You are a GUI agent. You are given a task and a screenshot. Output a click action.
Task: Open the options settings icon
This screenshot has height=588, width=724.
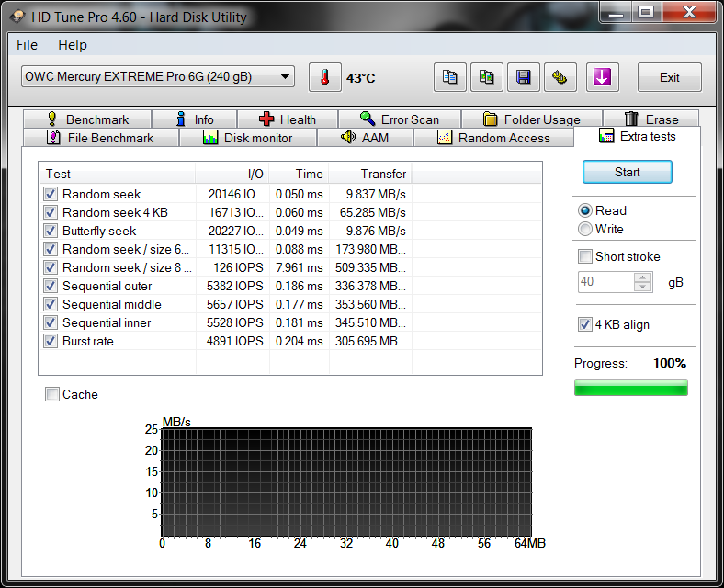560,78
